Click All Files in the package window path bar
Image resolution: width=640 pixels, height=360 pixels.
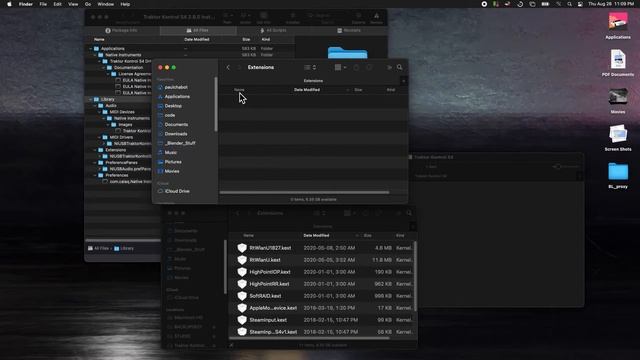[x=98, y=248]
